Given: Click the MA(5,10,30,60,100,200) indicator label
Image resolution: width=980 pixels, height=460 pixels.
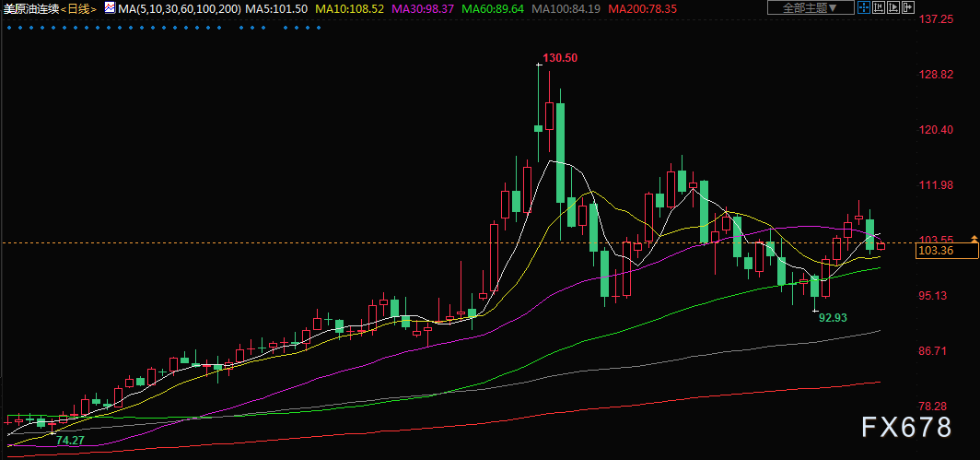Looking at the screenshot, I should coord(180,9).
